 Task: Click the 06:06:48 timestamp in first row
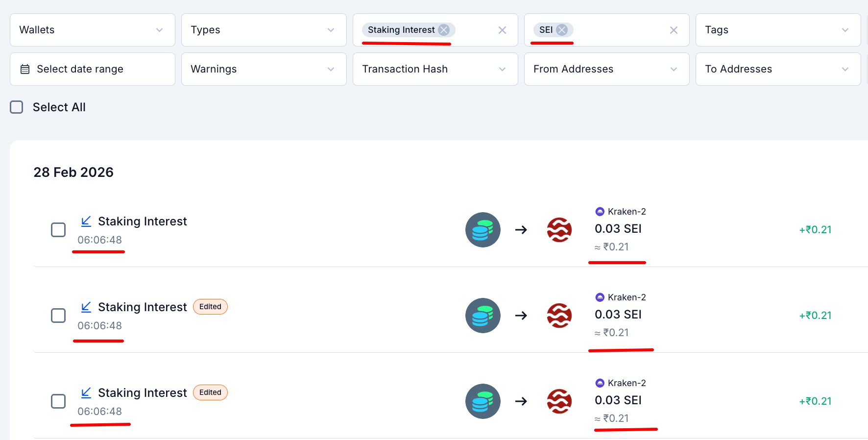[100, 240]
